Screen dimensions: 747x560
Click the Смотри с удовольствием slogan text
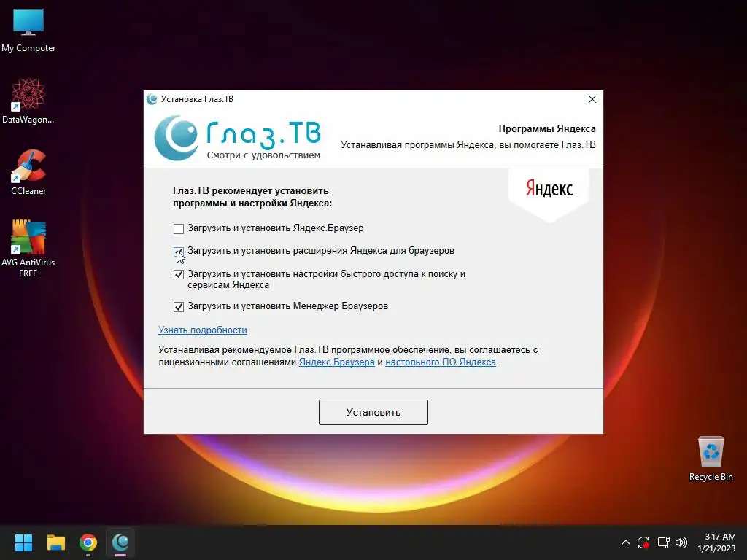click(x=263, y=155)
